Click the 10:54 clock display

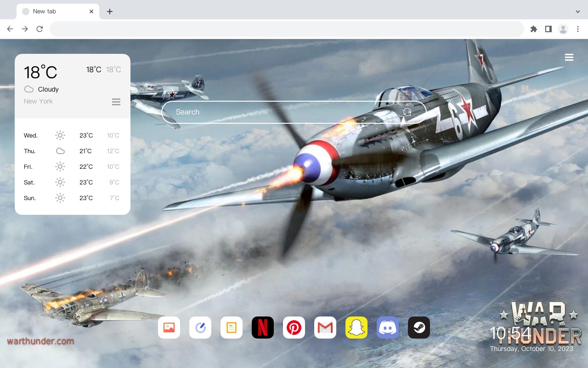[510, 333]
